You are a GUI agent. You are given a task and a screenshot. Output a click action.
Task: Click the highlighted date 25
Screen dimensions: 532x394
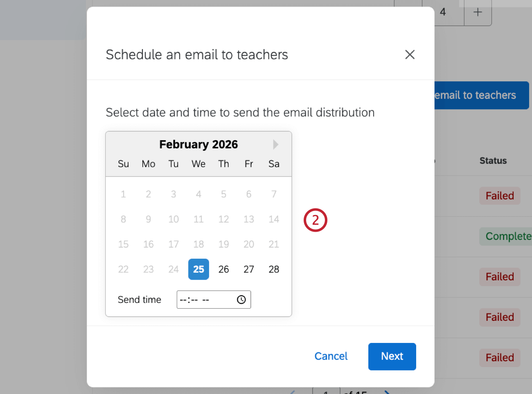click(198, 269)
